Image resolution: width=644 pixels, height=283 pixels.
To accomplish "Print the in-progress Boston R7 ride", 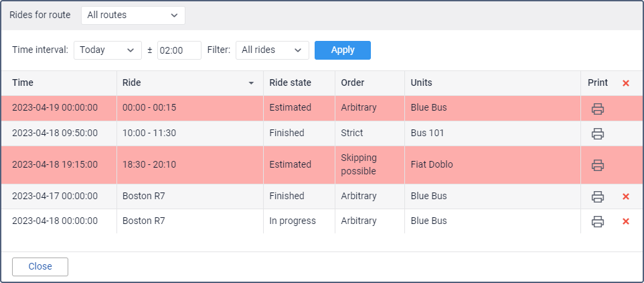I will point(598,221).
